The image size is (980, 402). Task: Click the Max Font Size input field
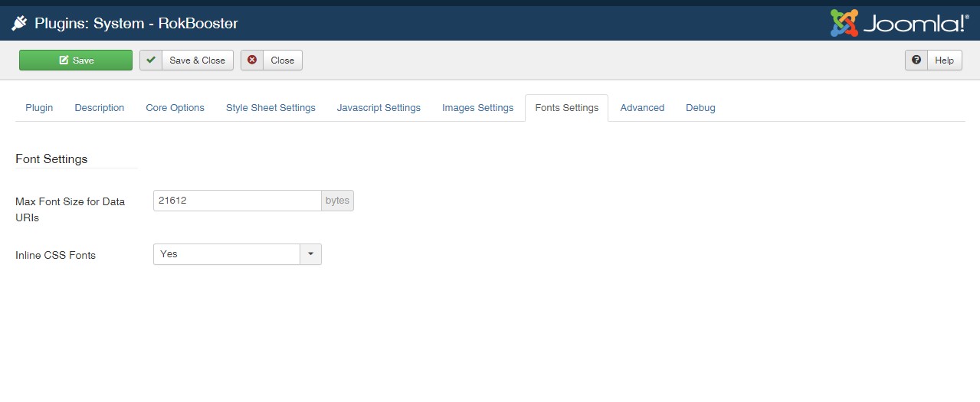pyautogui.click(x=237, y=201)
